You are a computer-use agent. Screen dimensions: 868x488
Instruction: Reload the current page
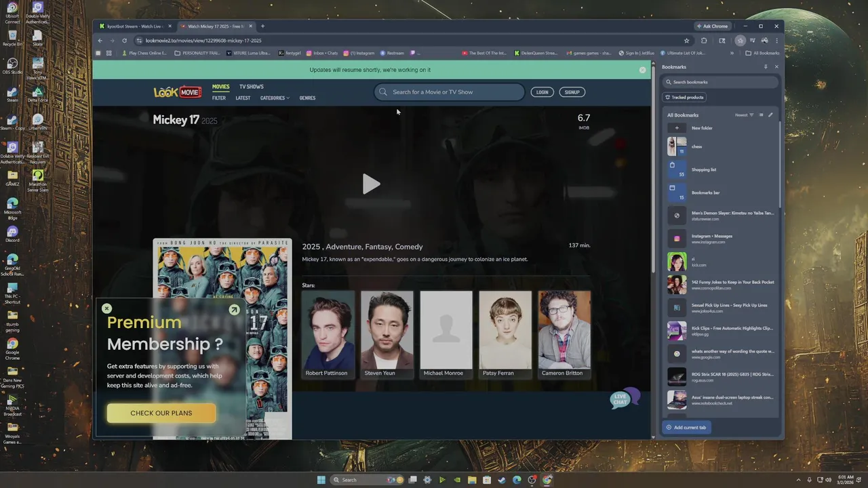(x=124, y=41)
